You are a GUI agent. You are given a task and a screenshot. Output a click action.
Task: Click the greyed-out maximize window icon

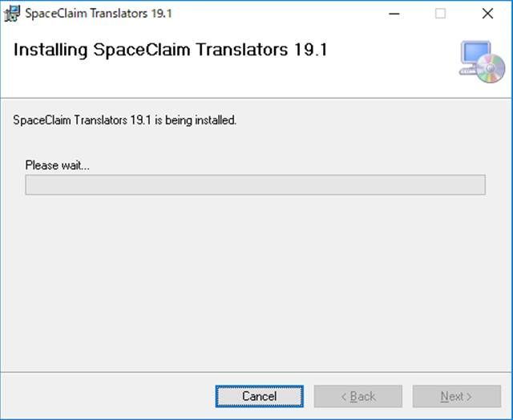click(x=440, y=14)
